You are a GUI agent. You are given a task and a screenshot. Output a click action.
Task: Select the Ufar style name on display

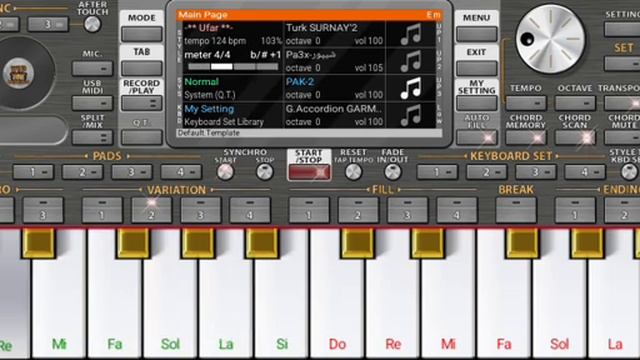tap(208, 28)
